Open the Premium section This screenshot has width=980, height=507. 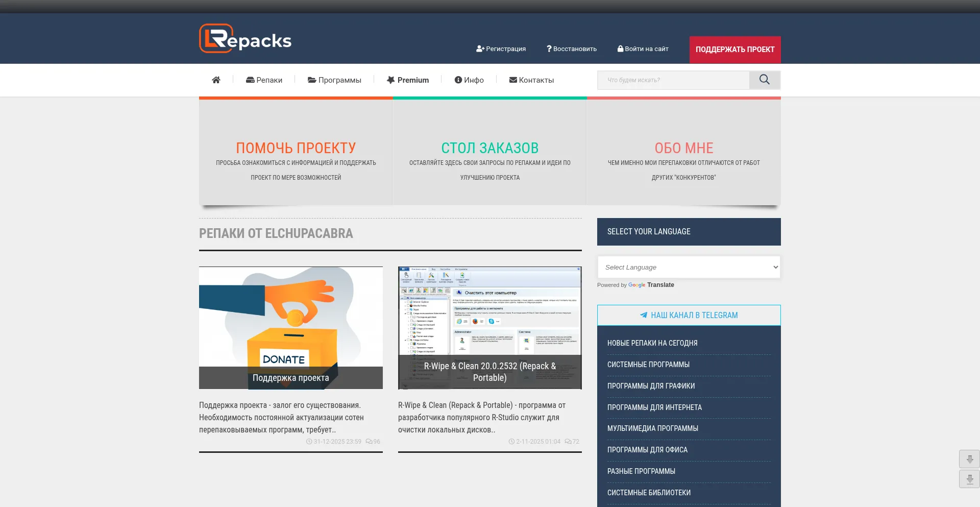coord(408,80)
